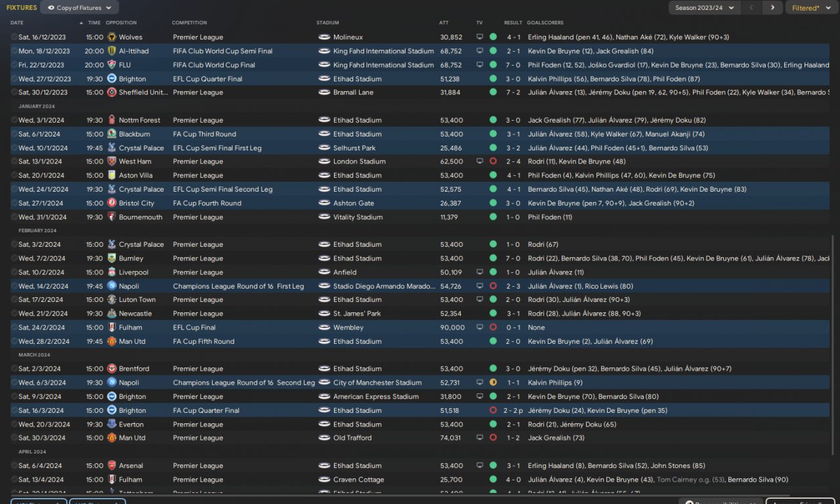Click the 0 - 1 result against Fulham

click(x=513, y=327)
